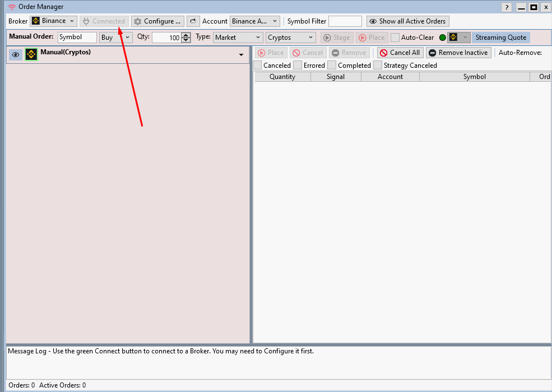Click the refresh accounts icon button
Screen dimensions: 552x392
coord(193,21)
